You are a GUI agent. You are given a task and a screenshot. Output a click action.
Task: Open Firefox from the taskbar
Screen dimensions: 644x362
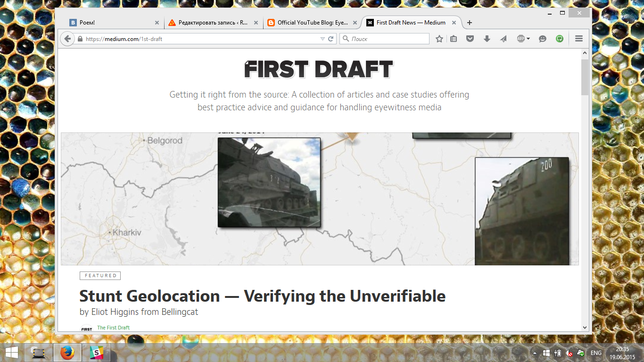[x=67, y=353]
